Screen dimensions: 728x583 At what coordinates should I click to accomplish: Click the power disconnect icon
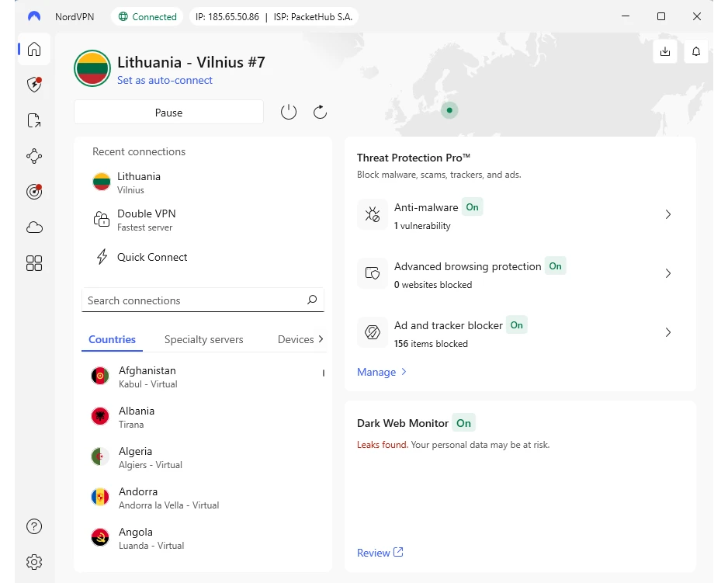click(x=289, y=113)
